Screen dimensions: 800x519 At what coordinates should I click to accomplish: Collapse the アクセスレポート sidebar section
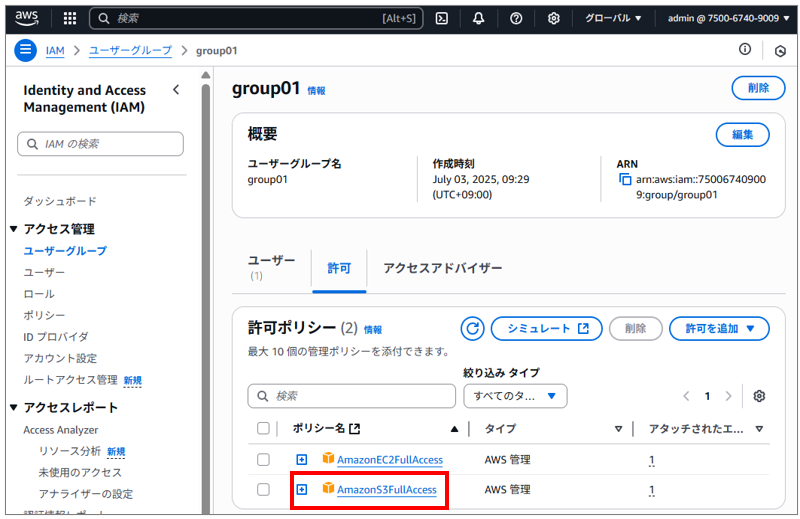click(14, 407)
